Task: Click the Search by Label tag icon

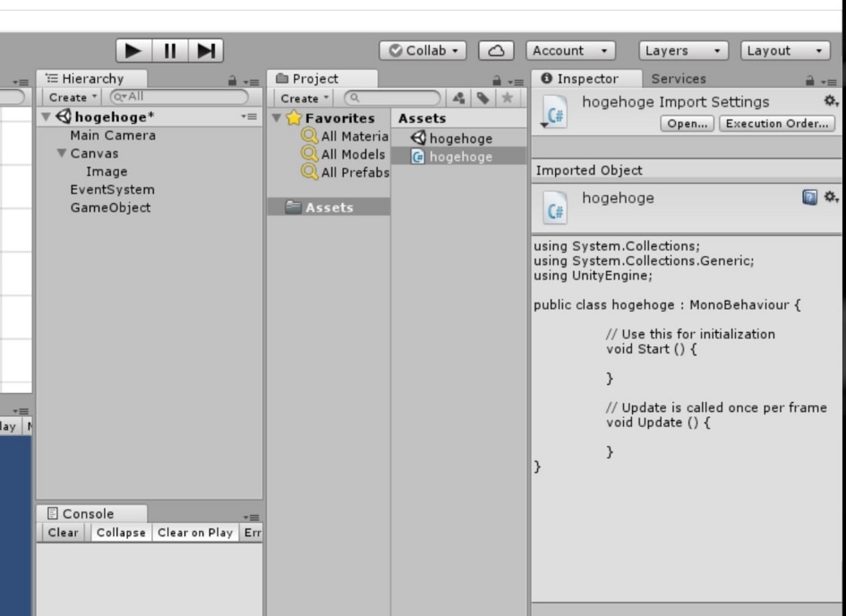Action: tap(482, 97)
